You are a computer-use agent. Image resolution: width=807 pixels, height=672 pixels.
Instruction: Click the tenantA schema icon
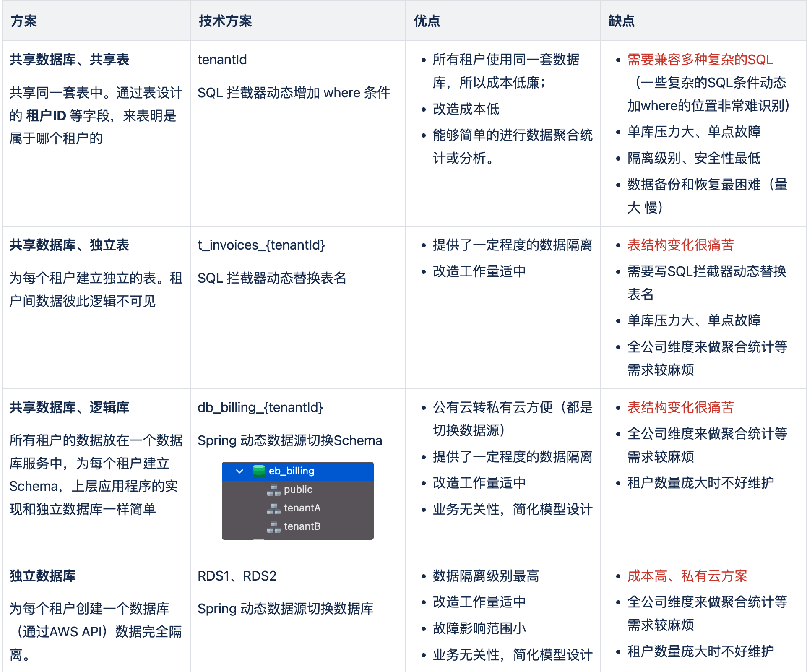(273, 508)
